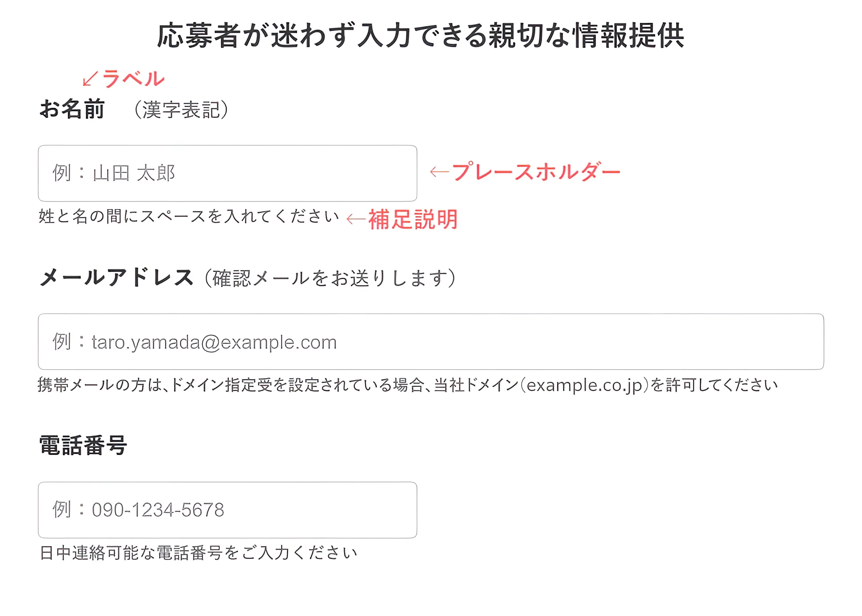The width and height of the screenshot is (862, 616).
Task: Click the (確認メールをお送りします) note
Action: [x=329, y=278]
